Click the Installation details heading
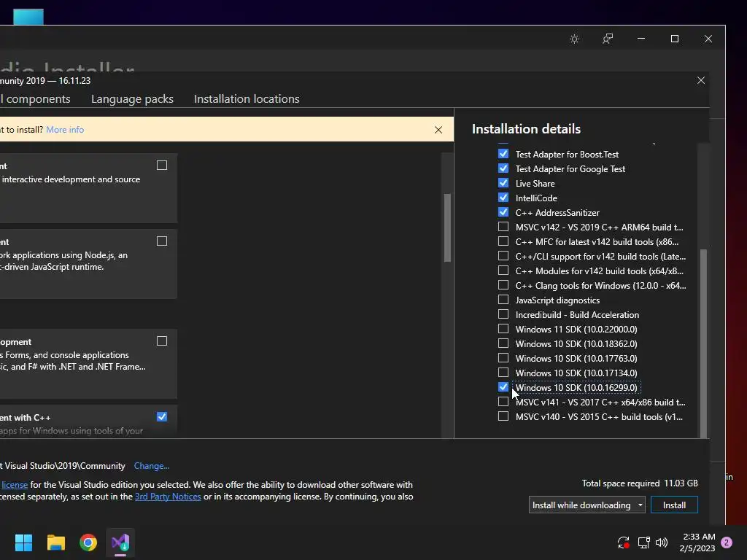 click(526, 129)
